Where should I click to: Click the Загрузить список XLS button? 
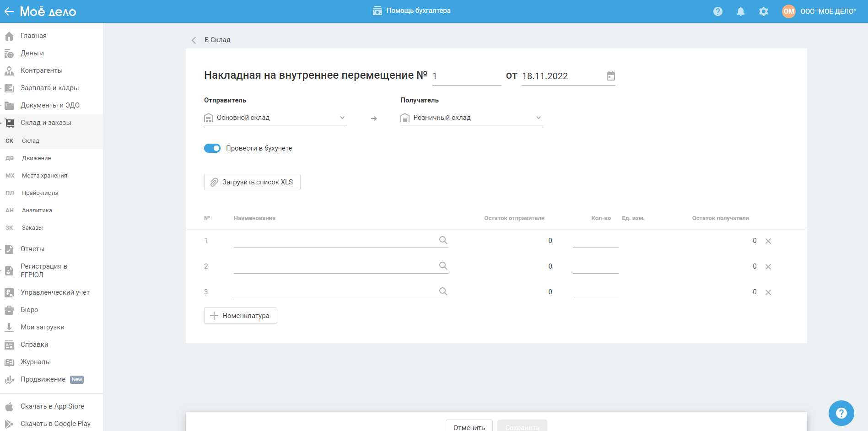pyautogui.click(x=252, y=182)
